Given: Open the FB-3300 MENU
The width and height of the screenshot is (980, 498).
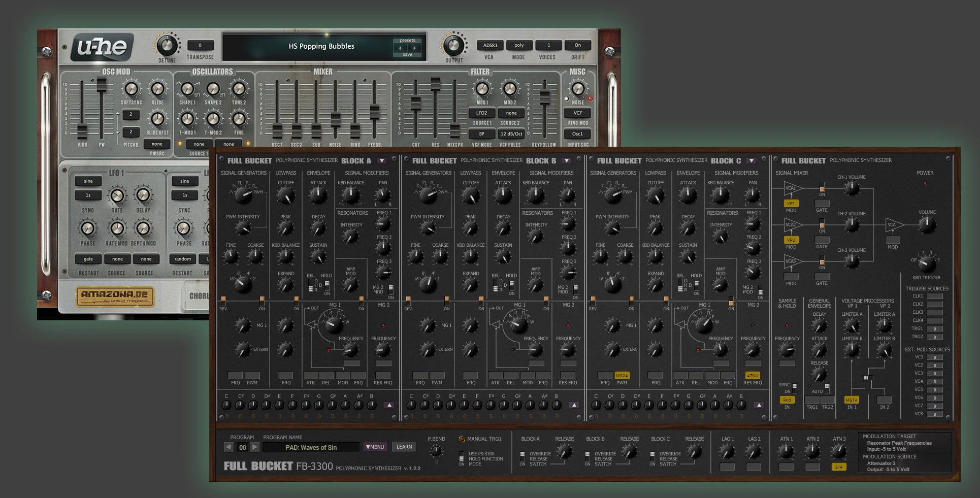Looking at the screenshot, I should [x=375, y=447].
